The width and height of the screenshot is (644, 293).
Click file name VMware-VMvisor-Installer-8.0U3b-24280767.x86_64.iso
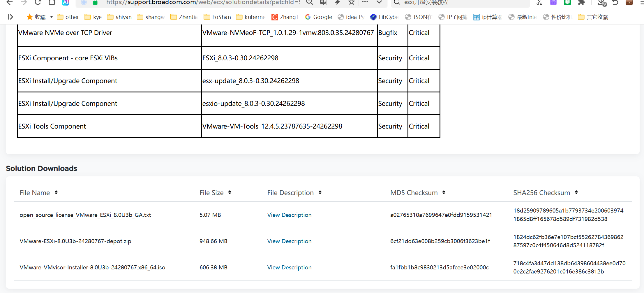(92, 267)
